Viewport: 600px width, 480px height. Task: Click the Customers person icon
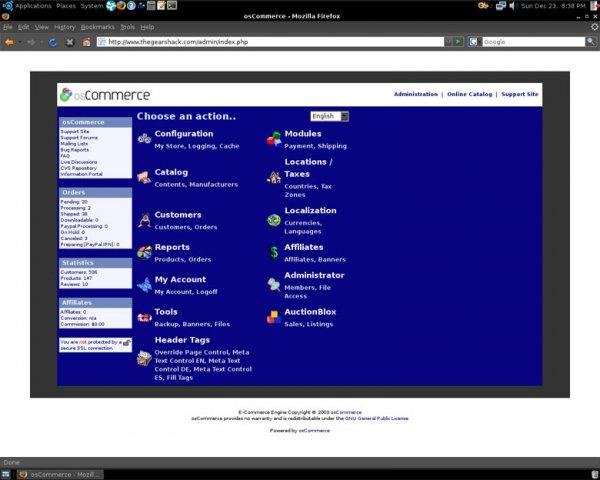(x=144, y=220)
